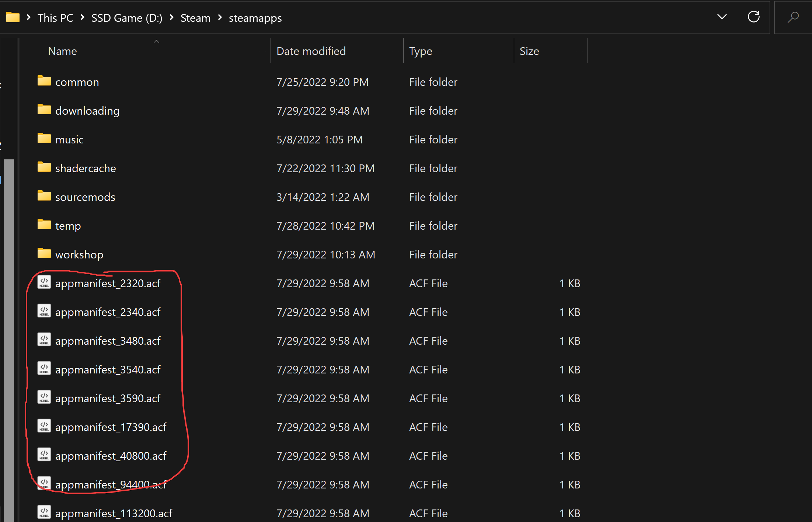
Task: Open address bar history dropdown
Action: point(722,17)
